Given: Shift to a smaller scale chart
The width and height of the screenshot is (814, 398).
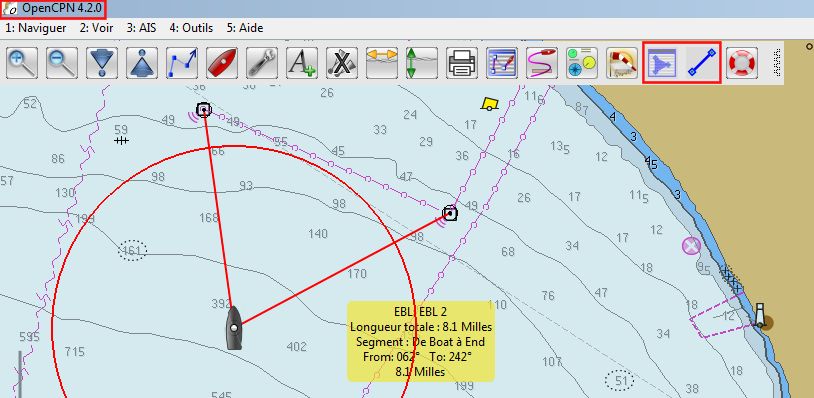Looking at the screenshot, I should [x=142, y=63].
